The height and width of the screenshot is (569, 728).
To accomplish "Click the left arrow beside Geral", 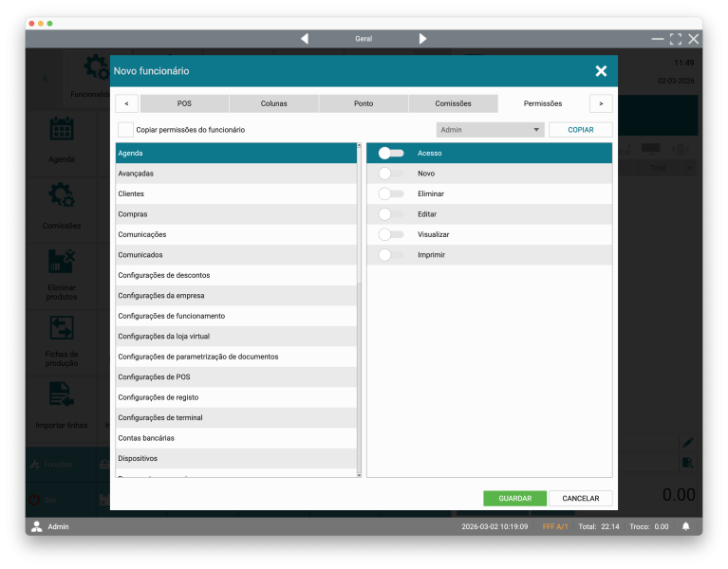I will (305, 39).
